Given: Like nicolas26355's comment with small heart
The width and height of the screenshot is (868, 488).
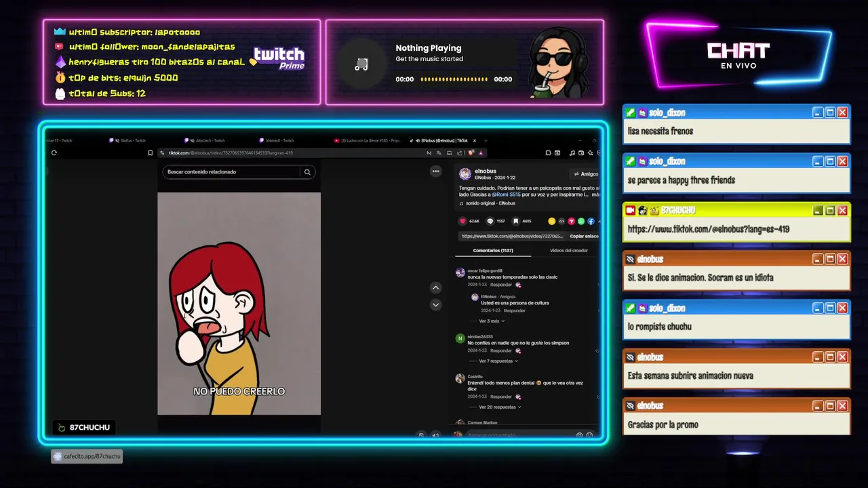Looking at the screenshot, I should click(x=597, y=351).
